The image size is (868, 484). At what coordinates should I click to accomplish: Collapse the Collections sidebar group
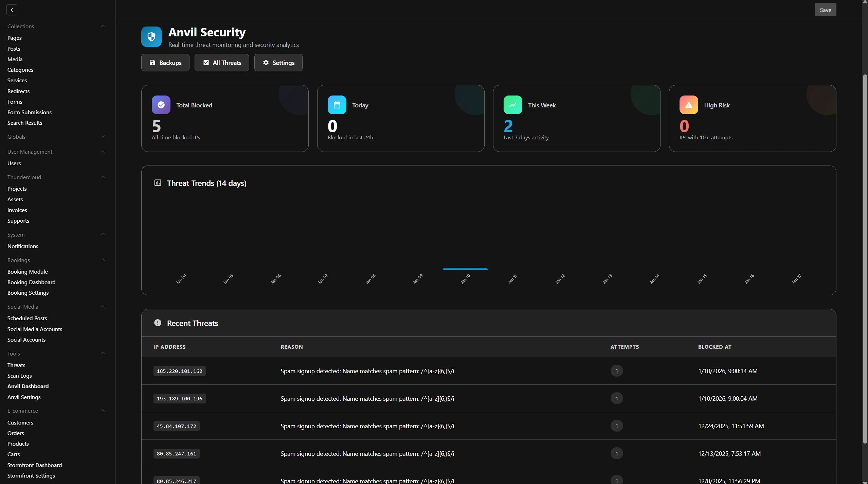tap(103, 26)
